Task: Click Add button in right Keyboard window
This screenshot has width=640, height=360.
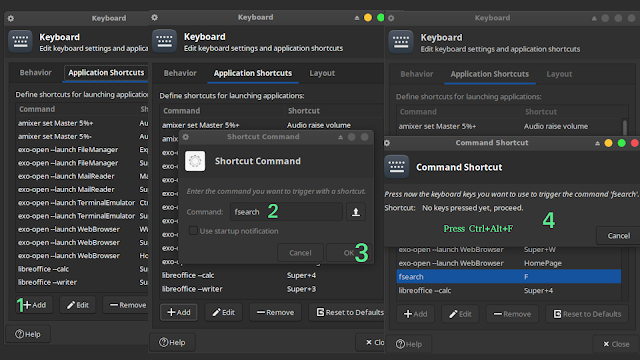Action: (x=415, y=314)
